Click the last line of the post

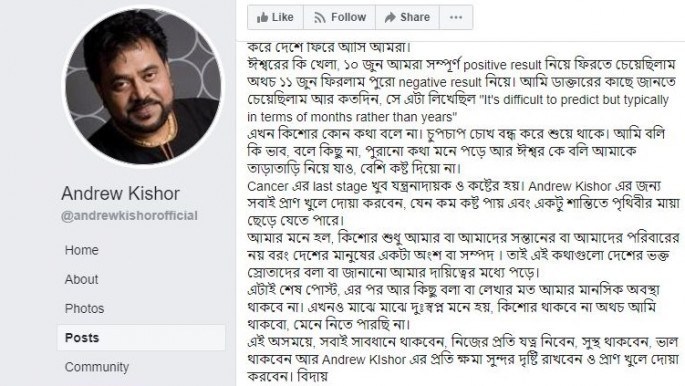[x=287, y=376]
